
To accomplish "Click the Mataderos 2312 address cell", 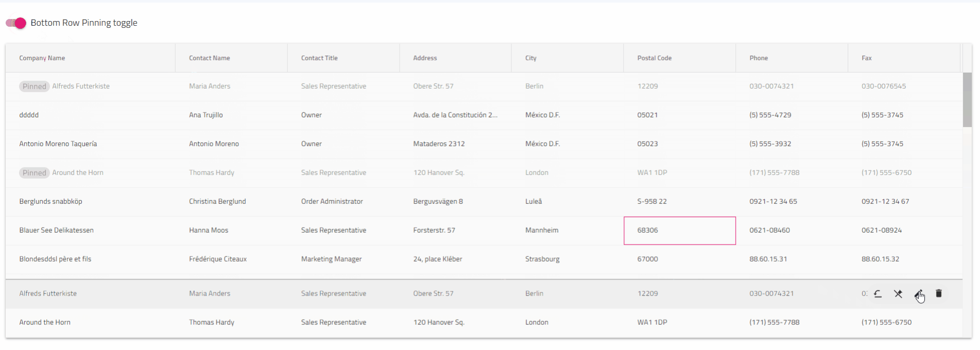I will pos(439,144).
